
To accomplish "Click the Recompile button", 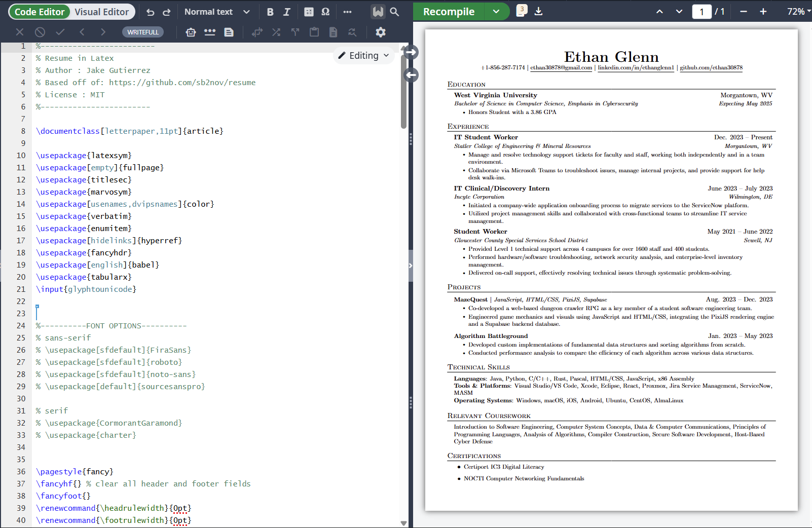I will pyautogui.click(x=448, y=11).
